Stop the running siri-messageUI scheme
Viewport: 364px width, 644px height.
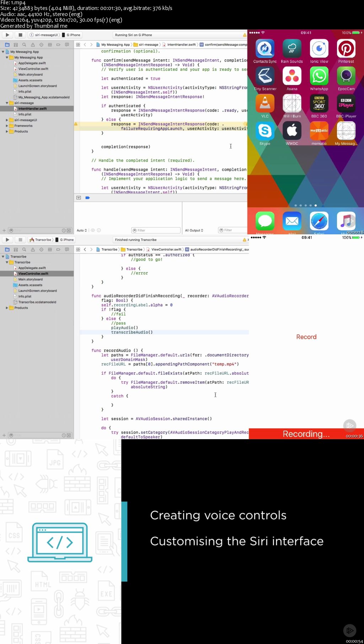20,35
